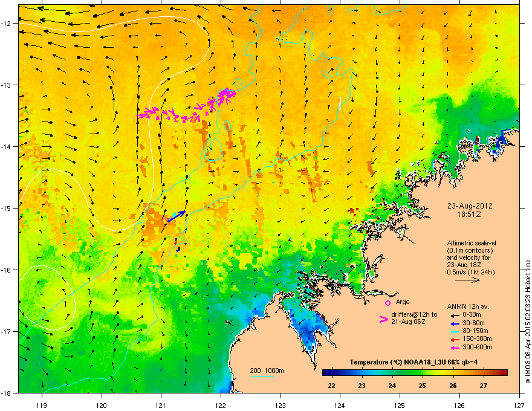Click the latitude axis label -15
Screen dimensions: 532x411
(x=7, y=209)
